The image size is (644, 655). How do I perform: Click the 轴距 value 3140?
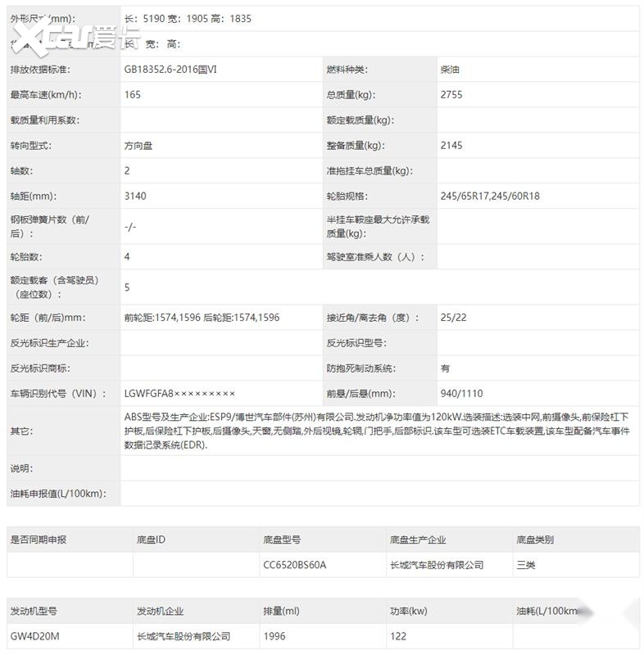[x=135, y=196]
